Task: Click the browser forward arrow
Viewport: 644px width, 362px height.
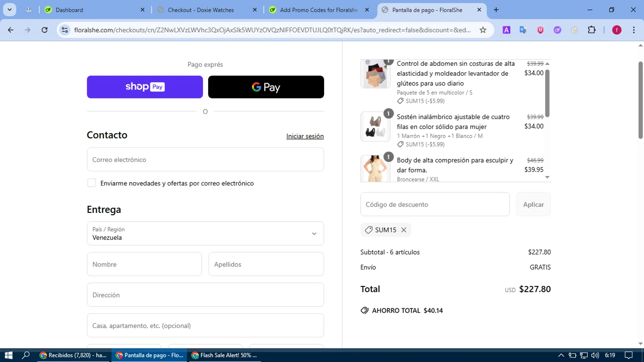Action: pyautogui.click(x=27, y=30)
